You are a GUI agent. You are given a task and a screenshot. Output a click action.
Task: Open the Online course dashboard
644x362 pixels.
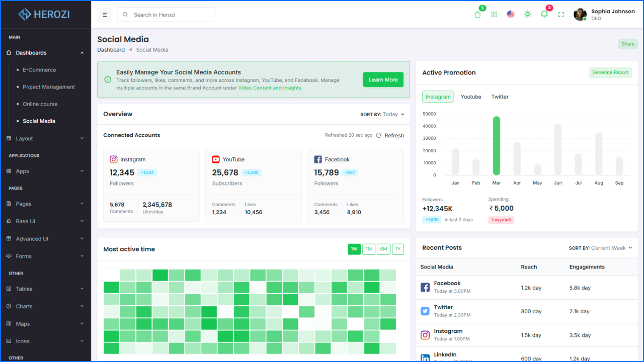tap(40, 104)
